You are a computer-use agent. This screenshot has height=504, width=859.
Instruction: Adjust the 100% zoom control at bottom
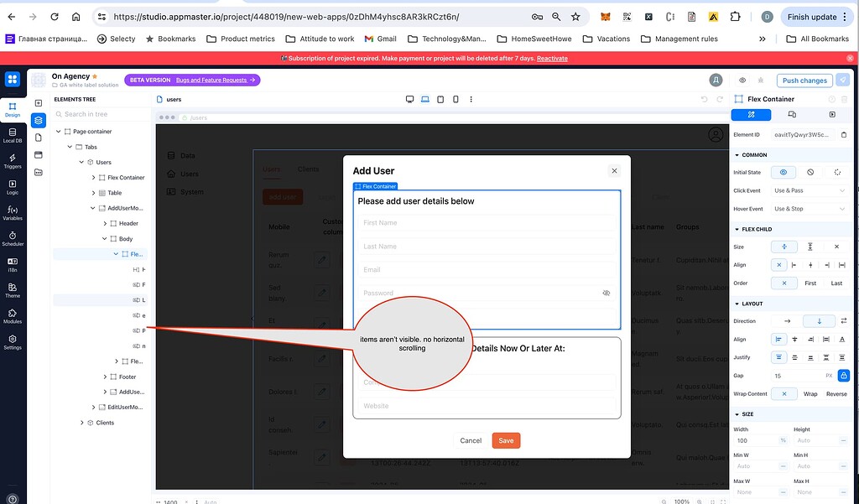(682, 501)
